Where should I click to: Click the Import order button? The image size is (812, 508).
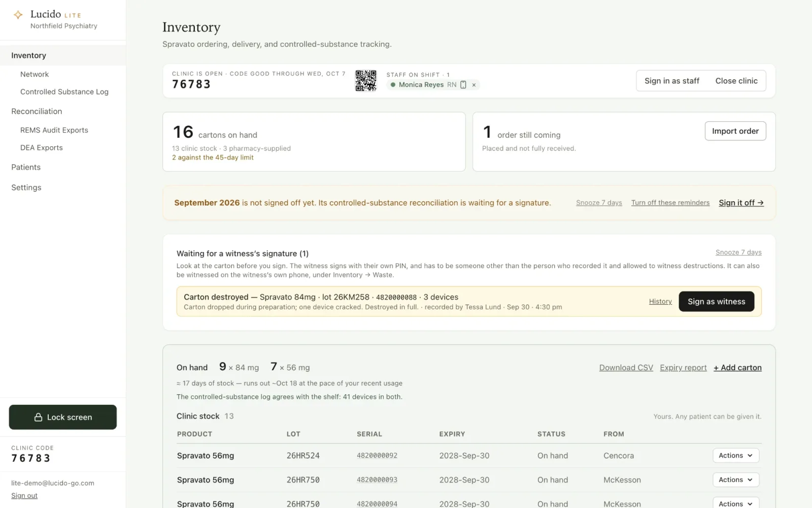pyautogui.click(x=735, y=131)
